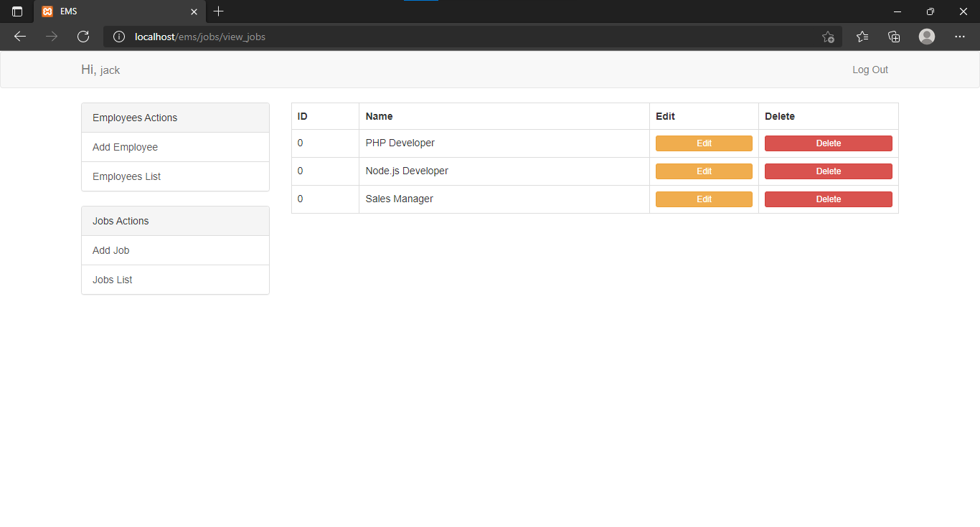Image resolution: width=980 pixels, height=527 pixels.
Task: View the Employees List
Action: [126, 176]
